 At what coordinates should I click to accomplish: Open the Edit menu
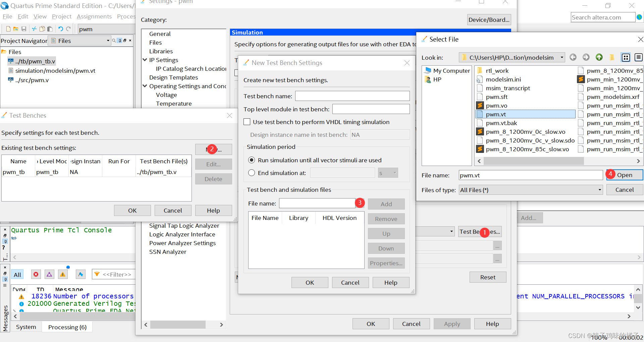pyautogui.click(x=23, y=16)
